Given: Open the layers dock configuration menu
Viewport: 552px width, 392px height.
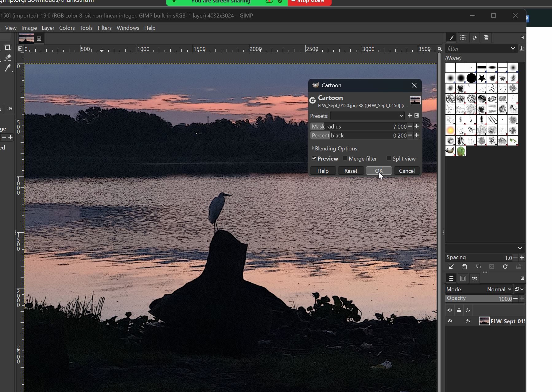Looking at the screenshot, I should (522, 278).
